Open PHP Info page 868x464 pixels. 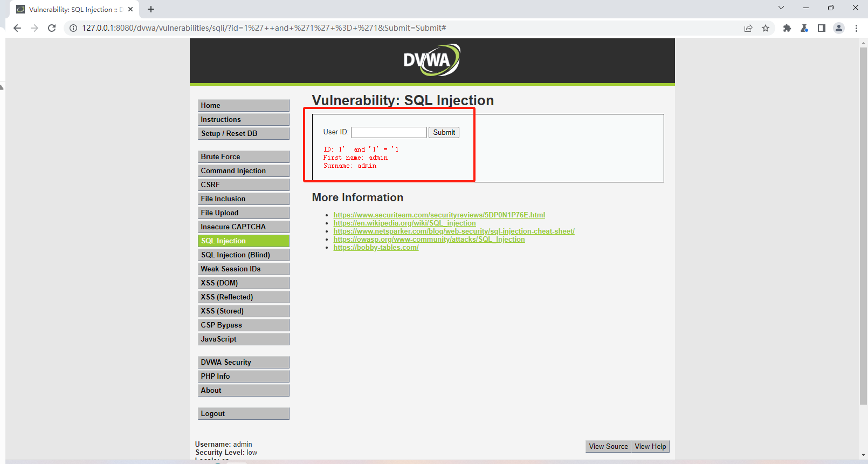pos(244,376)
